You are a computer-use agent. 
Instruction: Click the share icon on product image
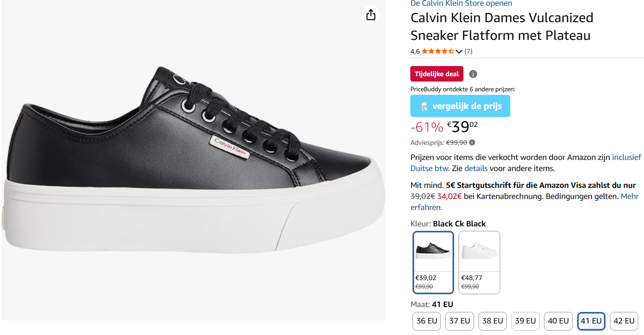click(370, 15)
